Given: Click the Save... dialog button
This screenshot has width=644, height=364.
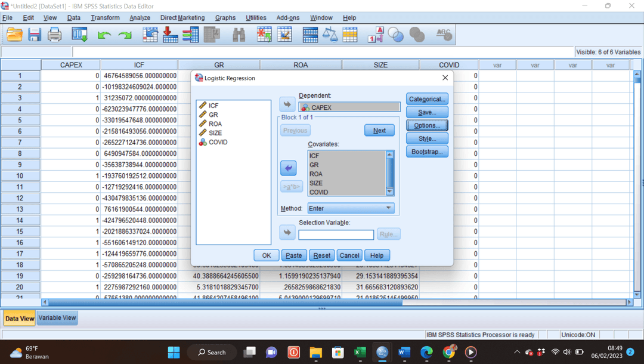Looking at the screenshot, I should tap(427, 112).
